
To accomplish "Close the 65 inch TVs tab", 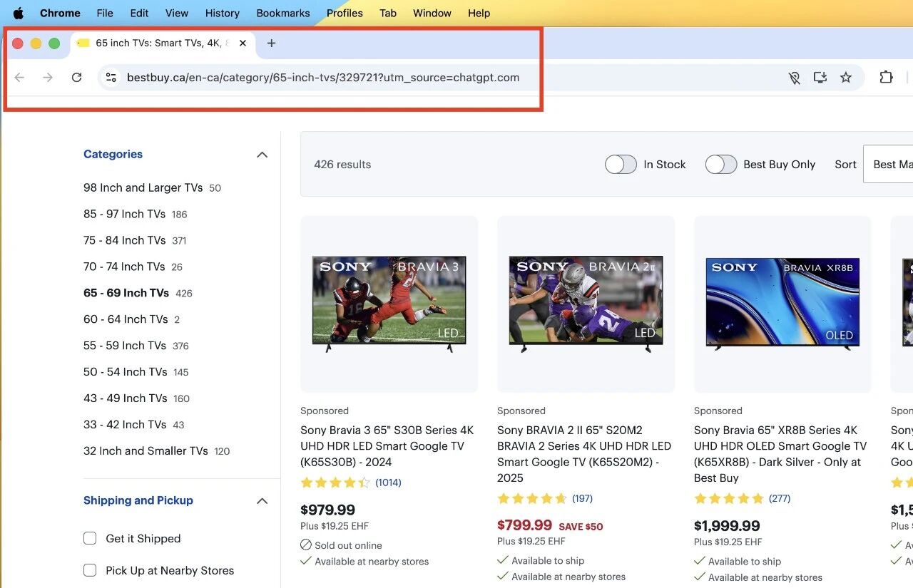I will click(243, 43).
